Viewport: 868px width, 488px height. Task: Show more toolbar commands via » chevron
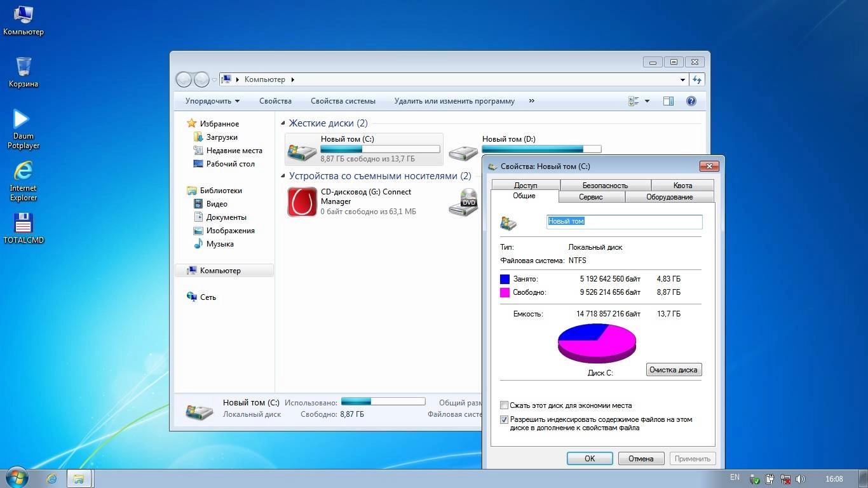click(532, 101)
